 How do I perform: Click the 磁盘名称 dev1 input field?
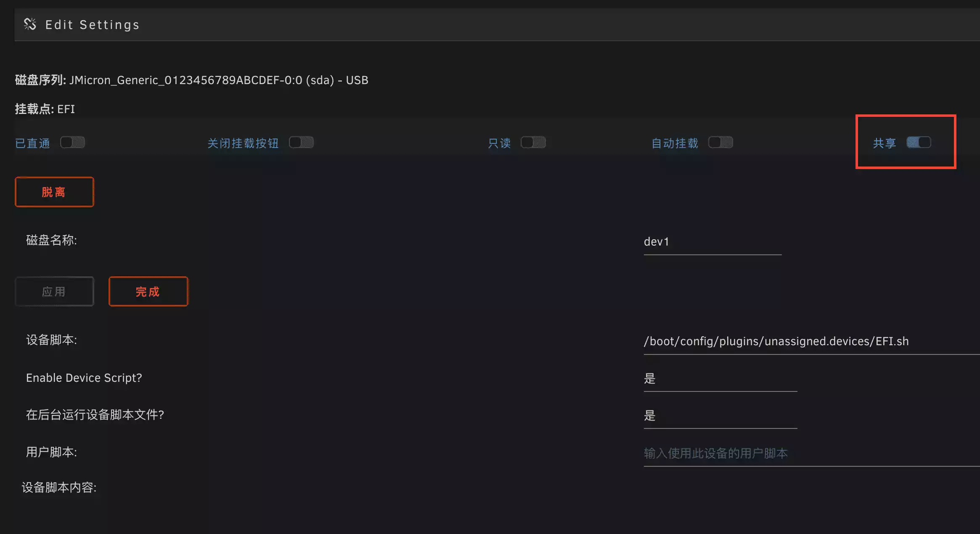click(x=712, y=242)
